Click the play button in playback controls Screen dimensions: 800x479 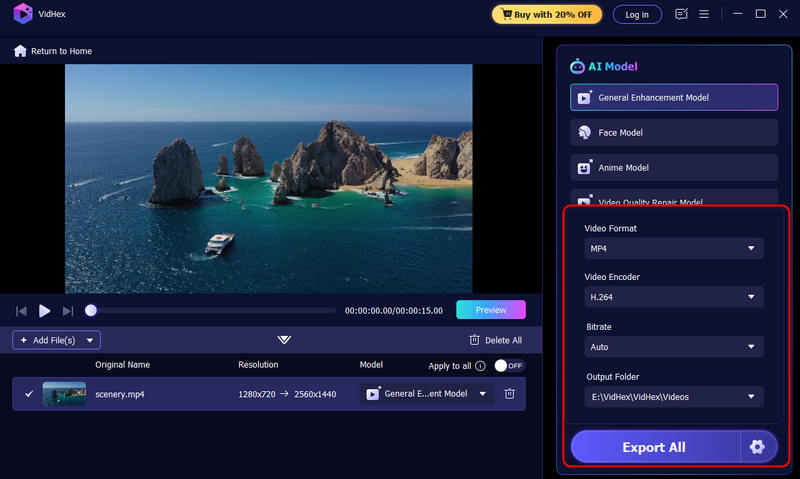[x=44, y=311]
